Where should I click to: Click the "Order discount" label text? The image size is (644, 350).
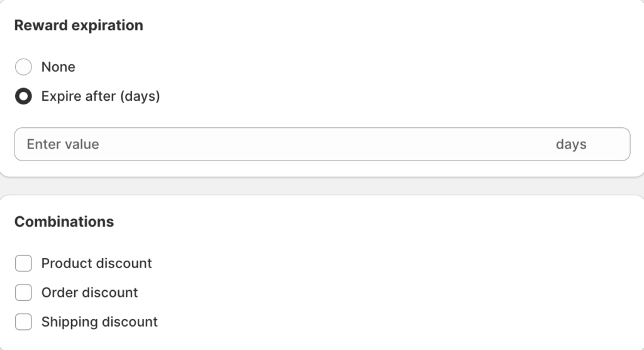click(89, 293)
